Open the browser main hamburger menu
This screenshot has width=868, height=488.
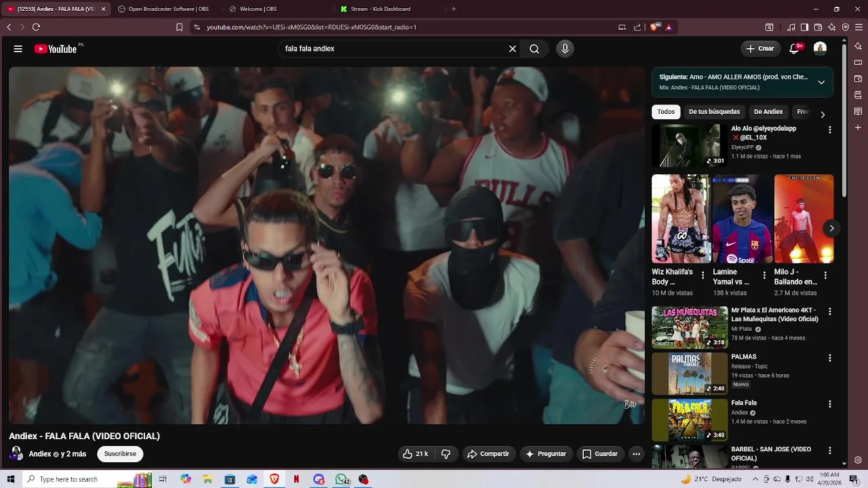point(859,27)
